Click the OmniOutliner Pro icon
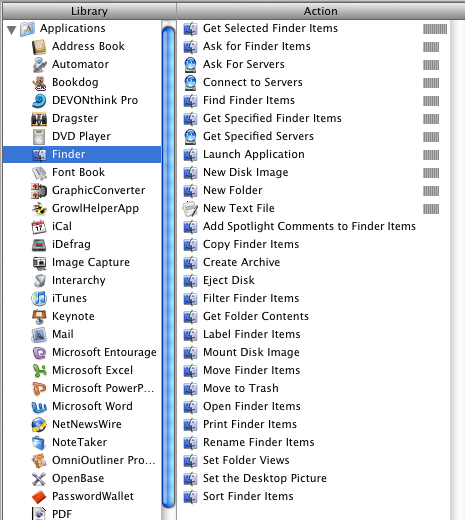The width and height of the screenshot is (465, 520). point(39,461)
